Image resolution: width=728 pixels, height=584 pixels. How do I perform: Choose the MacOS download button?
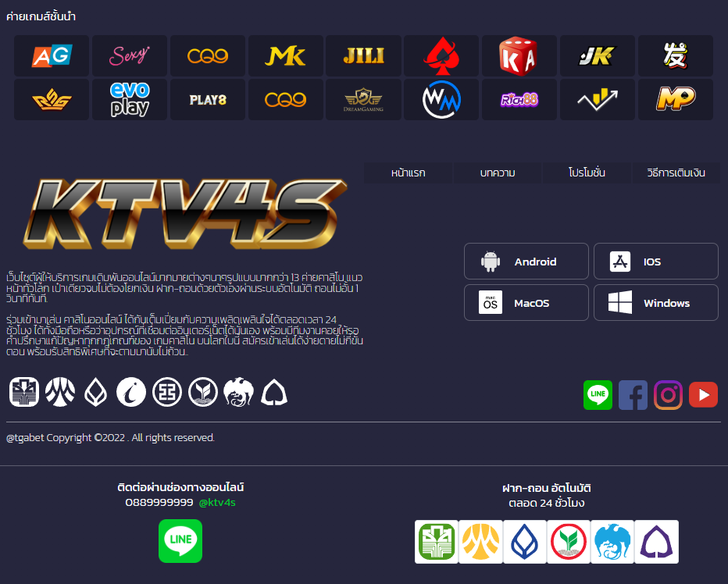[526, 303]
